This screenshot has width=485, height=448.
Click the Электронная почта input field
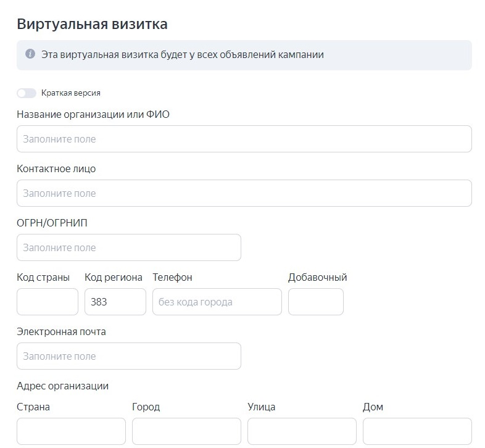pos(129,356)
